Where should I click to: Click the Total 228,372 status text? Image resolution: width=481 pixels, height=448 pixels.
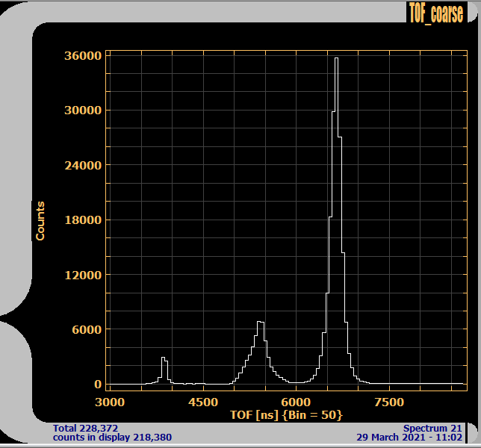pos(86,428)
